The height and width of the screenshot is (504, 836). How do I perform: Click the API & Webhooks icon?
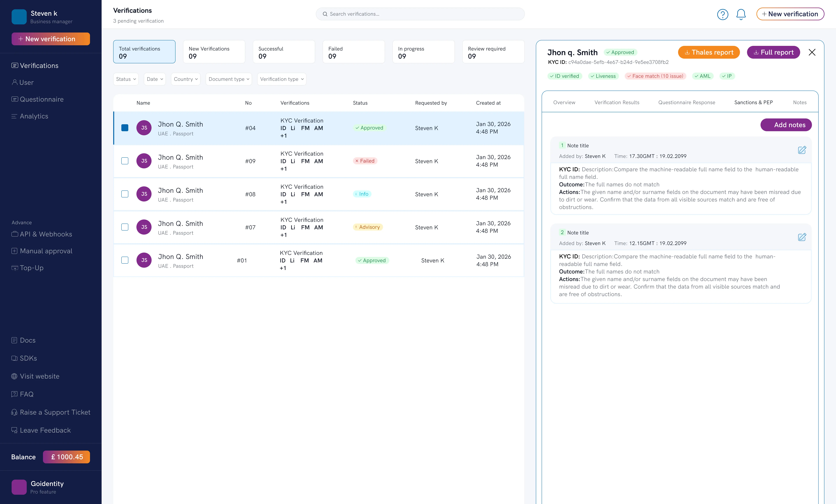(x=15, y=234)
